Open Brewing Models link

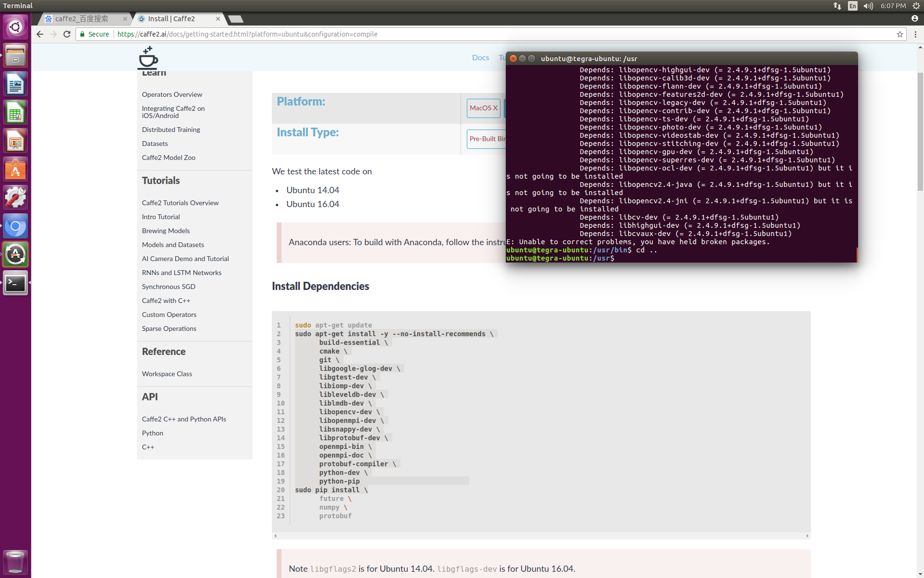pyautogui.click(x=166, y=231)
